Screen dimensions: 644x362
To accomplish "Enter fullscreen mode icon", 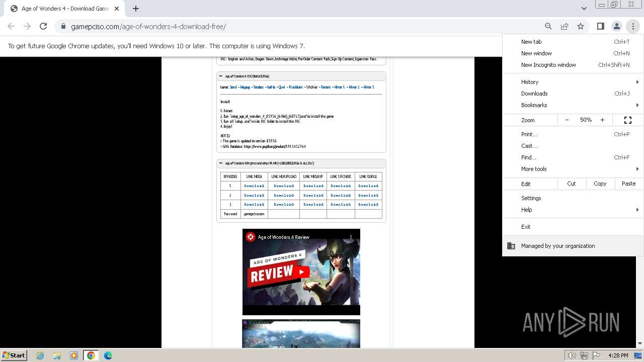I will pos(628,120).
